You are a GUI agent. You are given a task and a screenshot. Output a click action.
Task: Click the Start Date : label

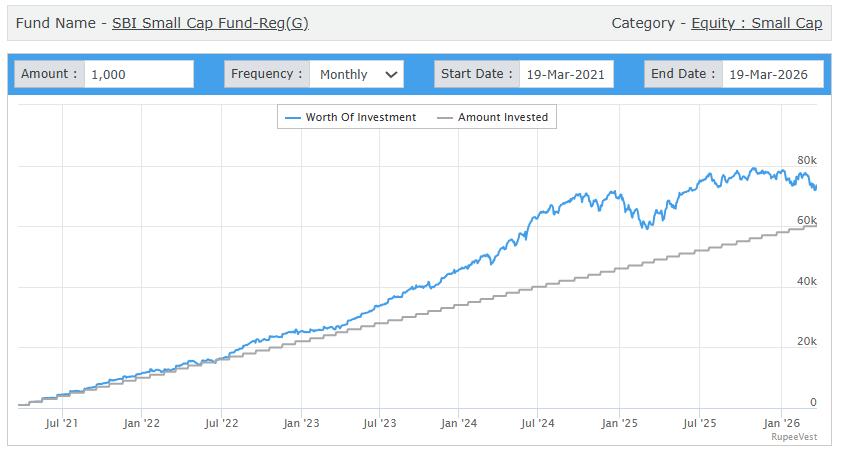(x=477, y=74)
